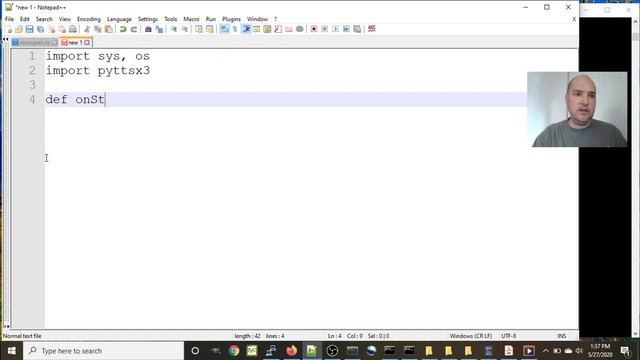Screen dimensions: 640x360
Task: Open the Macro menu
Action: click(x=191, y=19)
